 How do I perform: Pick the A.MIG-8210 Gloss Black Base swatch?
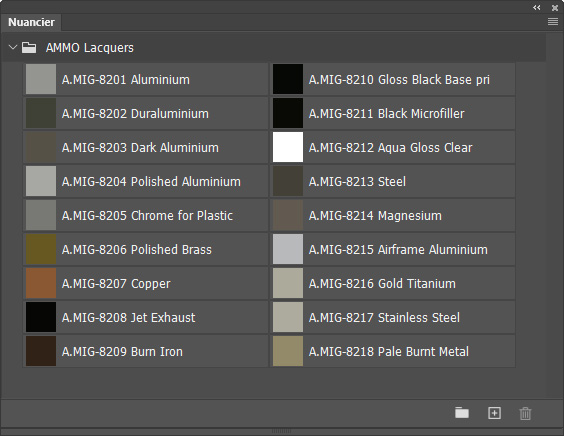[288, 79]
